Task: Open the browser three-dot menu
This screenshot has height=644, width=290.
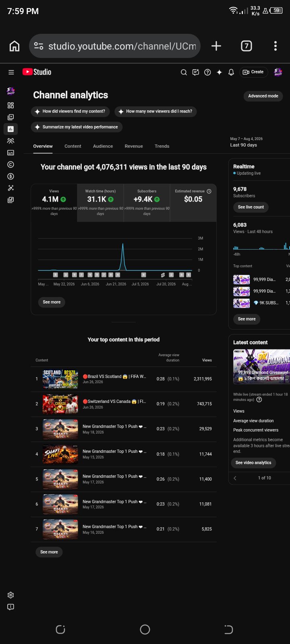Action: 275,46
